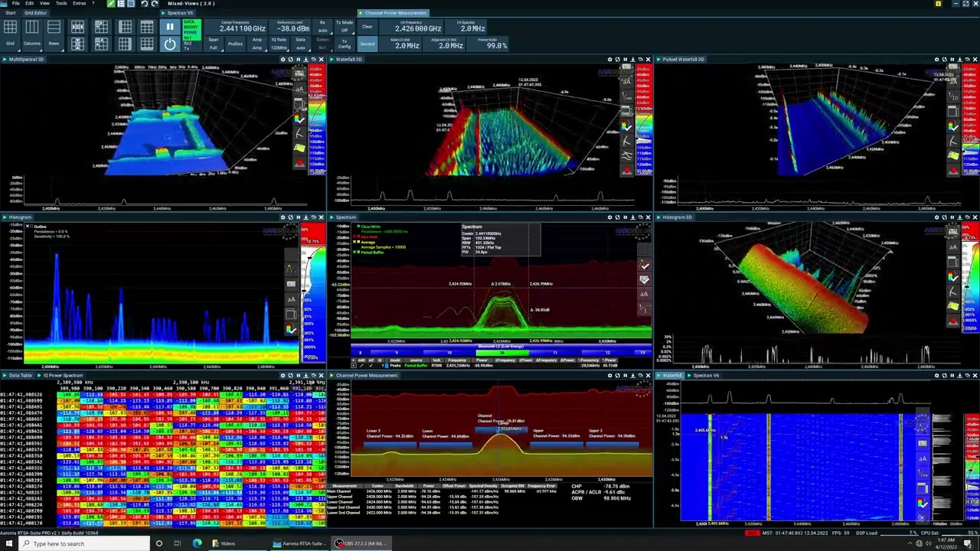
Task: Click the checkmark marker icon in Spectrum sidebar
Action: [x=644, y=266]
